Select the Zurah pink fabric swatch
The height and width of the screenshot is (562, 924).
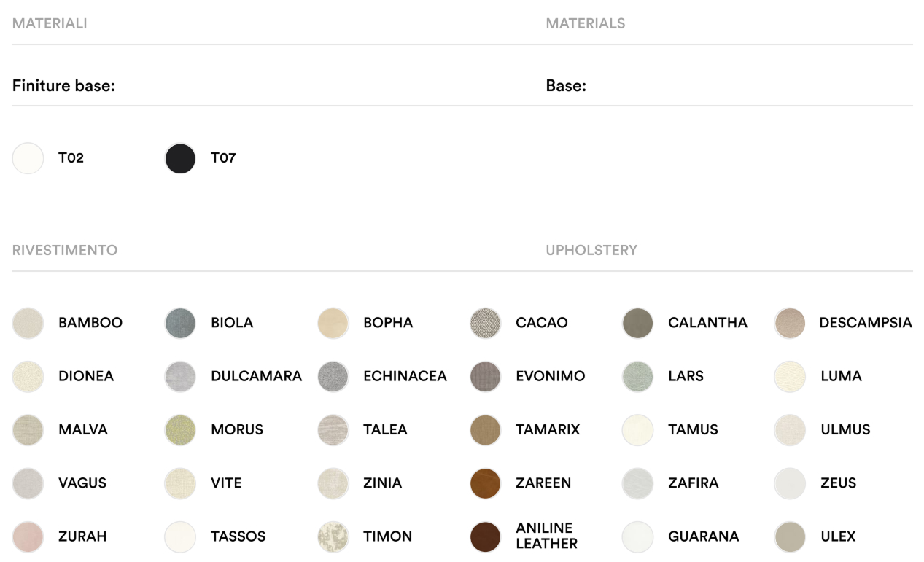[x=28, y=536]
